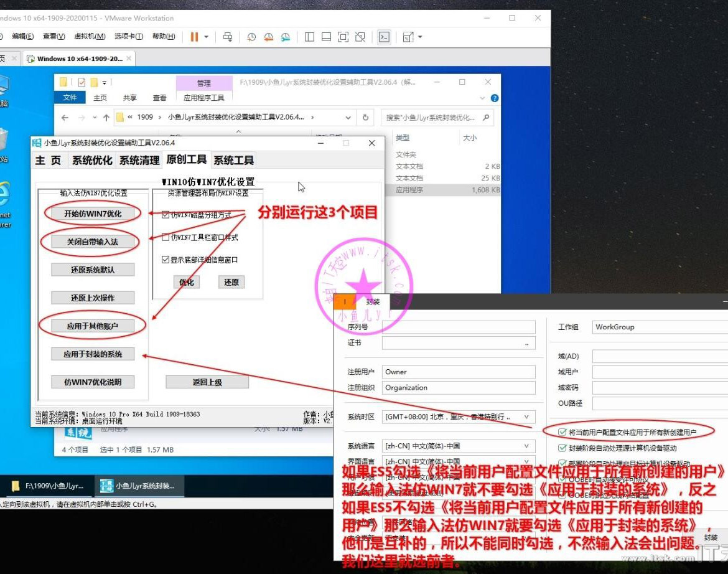Enter VMware full screen mode
Image resolution: width=728 pixels, height=574 pixels.
coord(343,37)
